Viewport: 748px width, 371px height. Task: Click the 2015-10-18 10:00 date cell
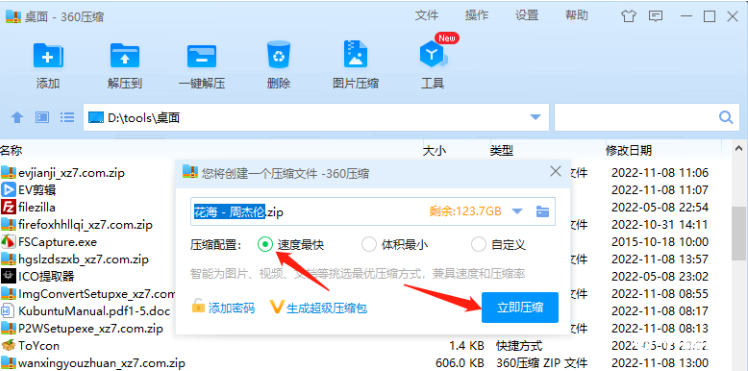tap(660, 242)
